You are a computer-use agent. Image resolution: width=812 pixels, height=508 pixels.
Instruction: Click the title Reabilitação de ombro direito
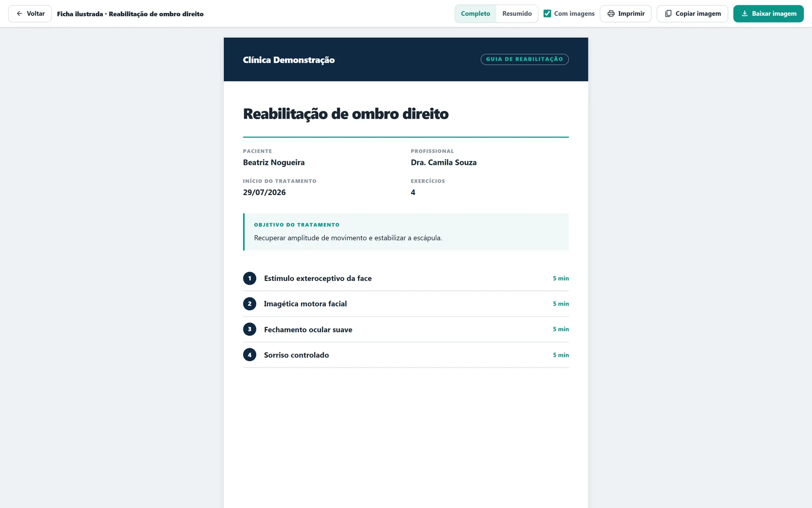(x=346, y=114)
